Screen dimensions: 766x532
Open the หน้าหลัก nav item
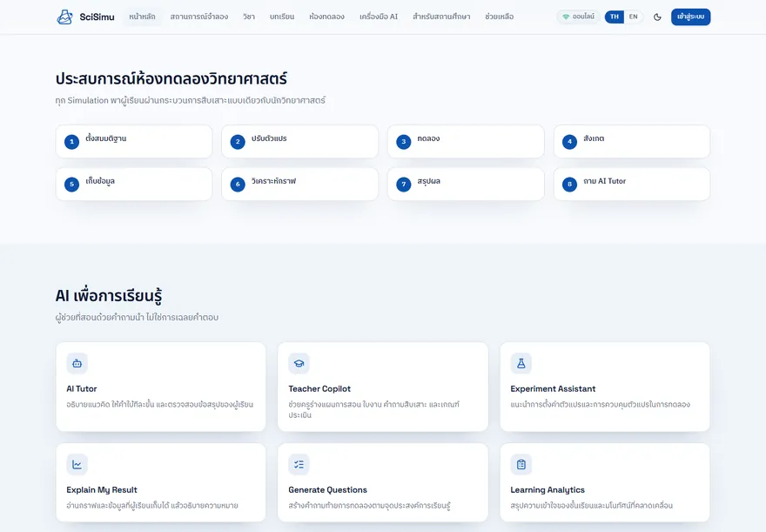[142, 17]
